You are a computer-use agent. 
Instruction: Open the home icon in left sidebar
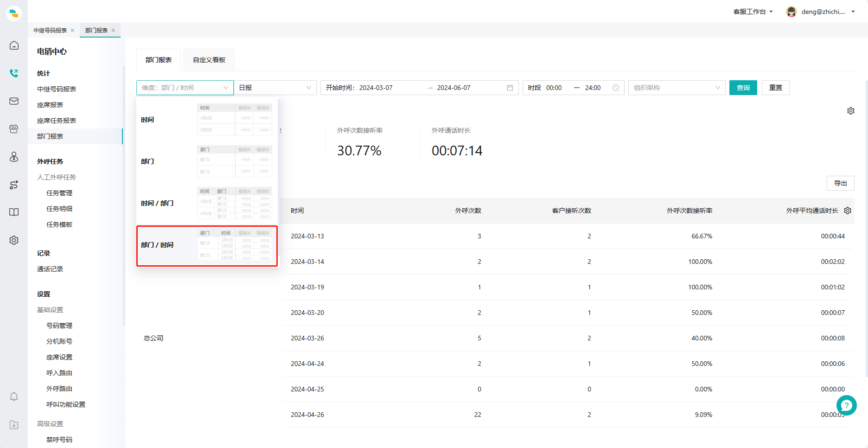tap(14, 45)
